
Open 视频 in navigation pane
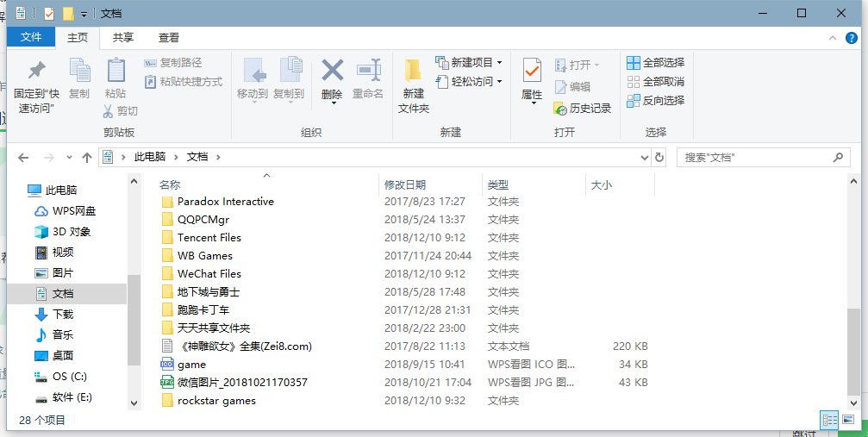pos(63,252)
